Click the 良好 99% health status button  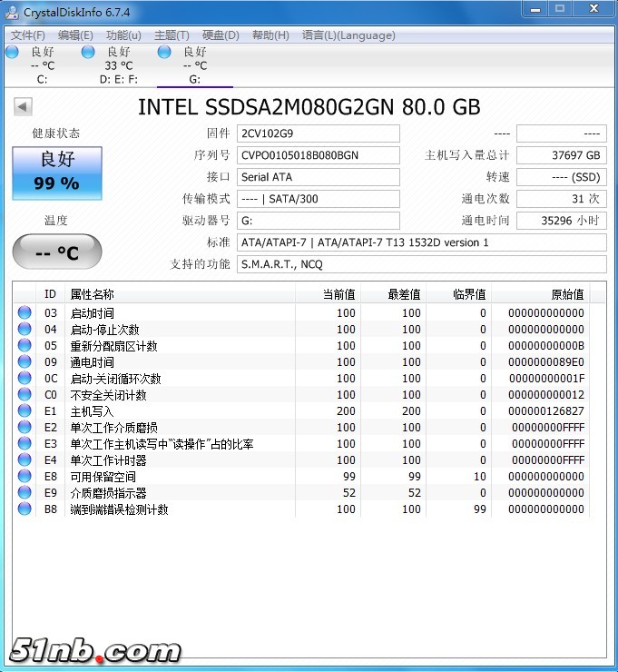[x=56, y=173]
